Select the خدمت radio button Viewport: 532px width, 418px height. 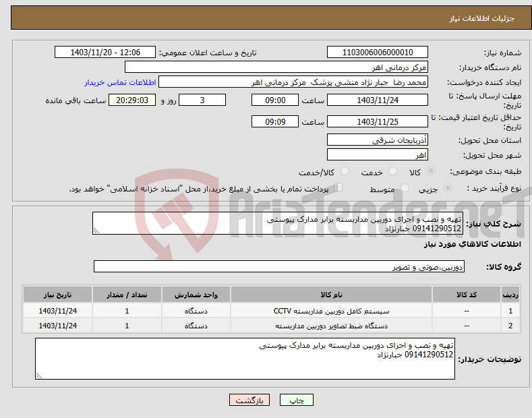point(392,171)
